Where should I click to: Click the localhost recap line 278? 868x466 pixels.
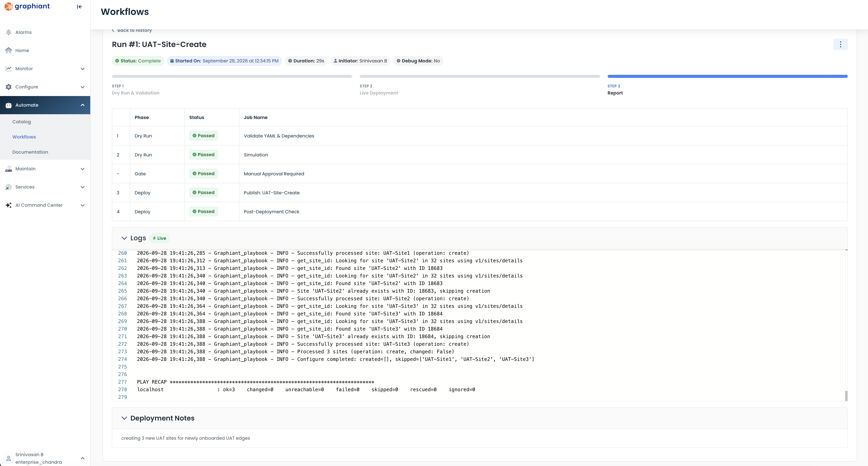(306, 389)
